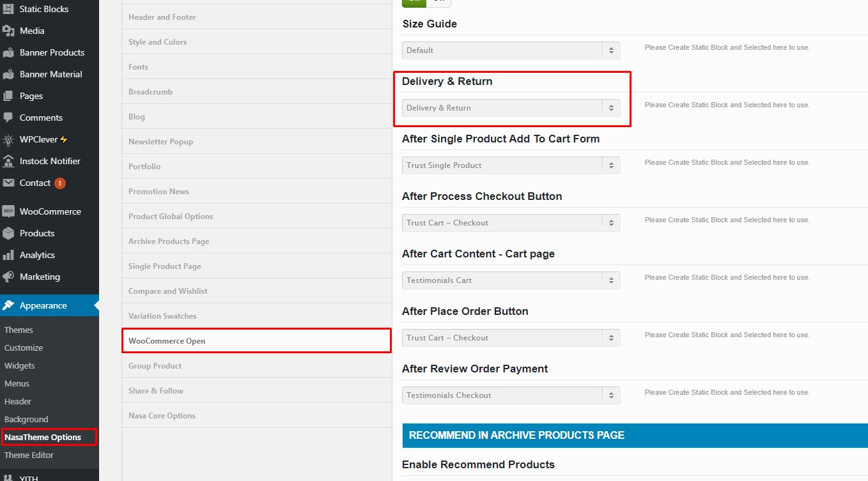
Task: Open After Place Order Button dropdown
Action: (511, 338)
